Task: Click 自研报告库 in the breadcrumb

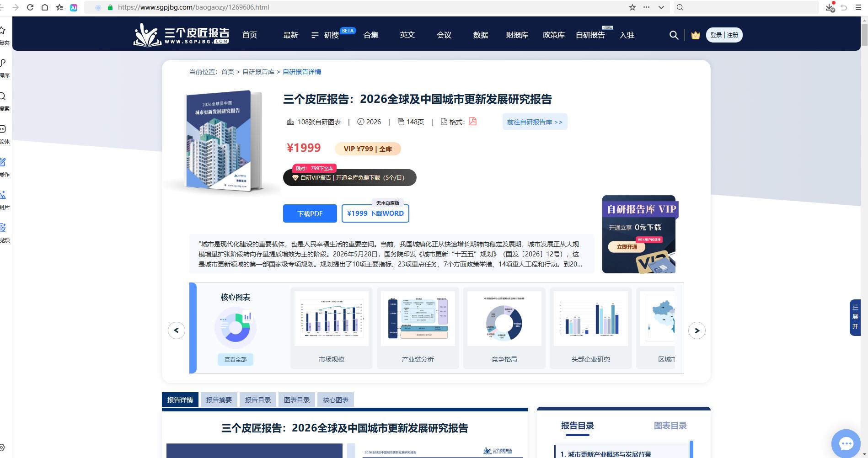Action: point(258,72)
